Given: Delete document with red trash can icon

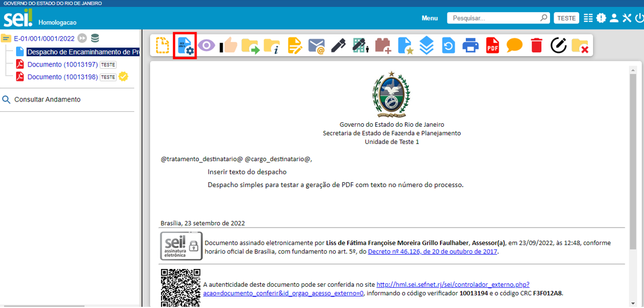Looking at the screenshot, I should pyautogui.click(x=536, y=45).
